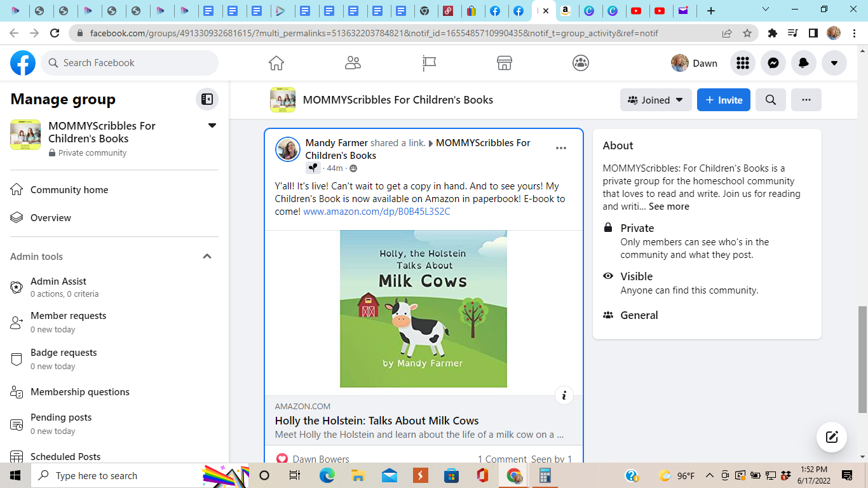868x488 pixels.
Task: Open the Notifications bell icon
Action: (x=804, y=63)
